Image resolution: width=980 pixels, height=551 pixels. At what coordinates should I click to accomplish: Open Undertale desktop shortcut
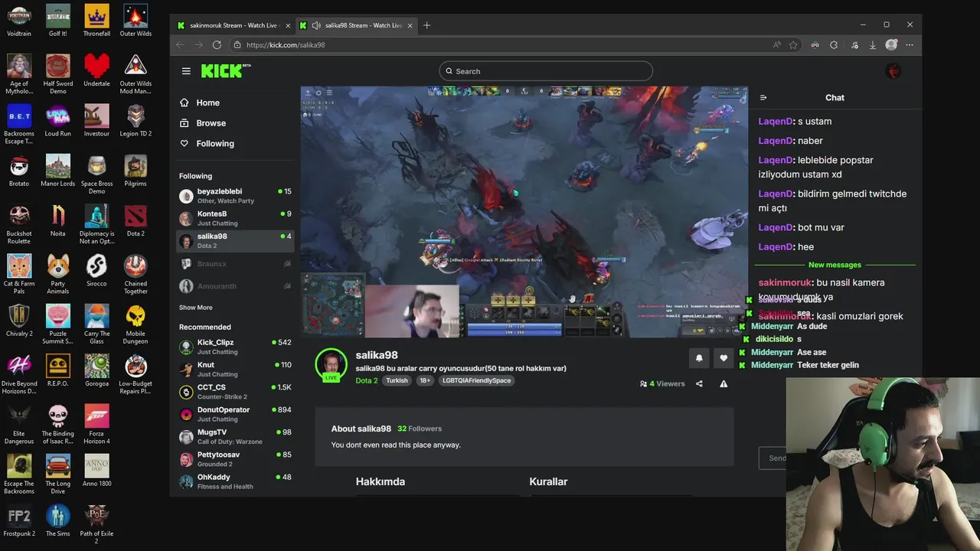(x=96, y=70)
